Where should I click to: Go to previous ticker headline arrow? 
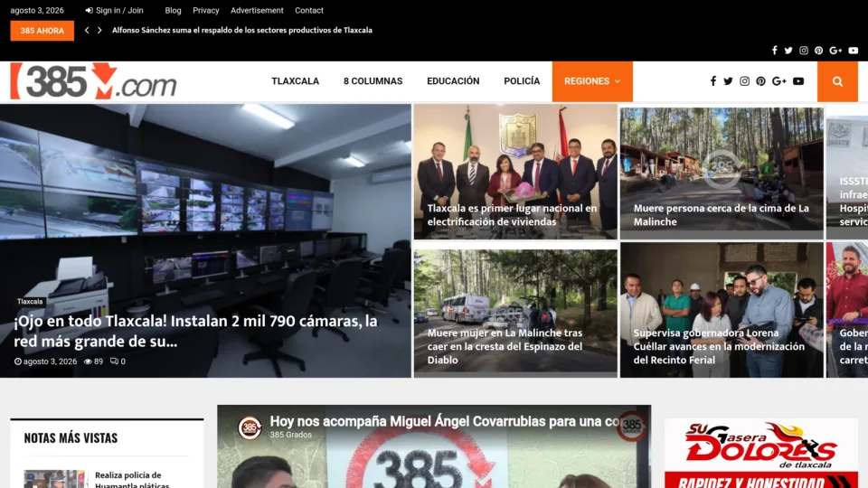tap(87, 31)
